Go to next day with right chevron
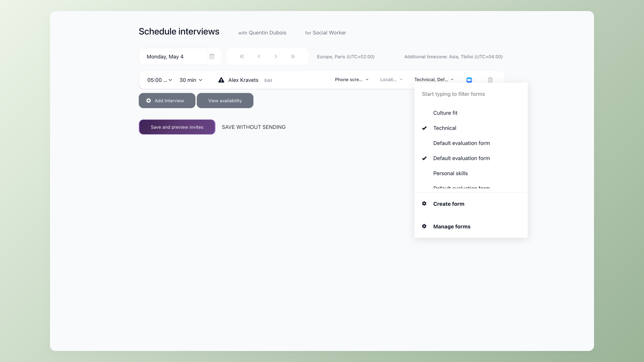Screen dimensions: 644x362 276,56
